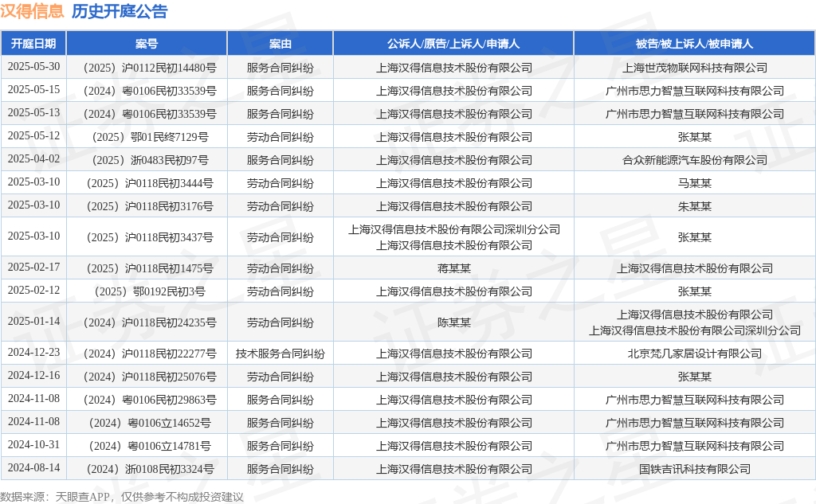The image size is (816, 504).
Task: Click 服务合同纠纷 in the 2025-05-30 row
Action: [280, 68]
